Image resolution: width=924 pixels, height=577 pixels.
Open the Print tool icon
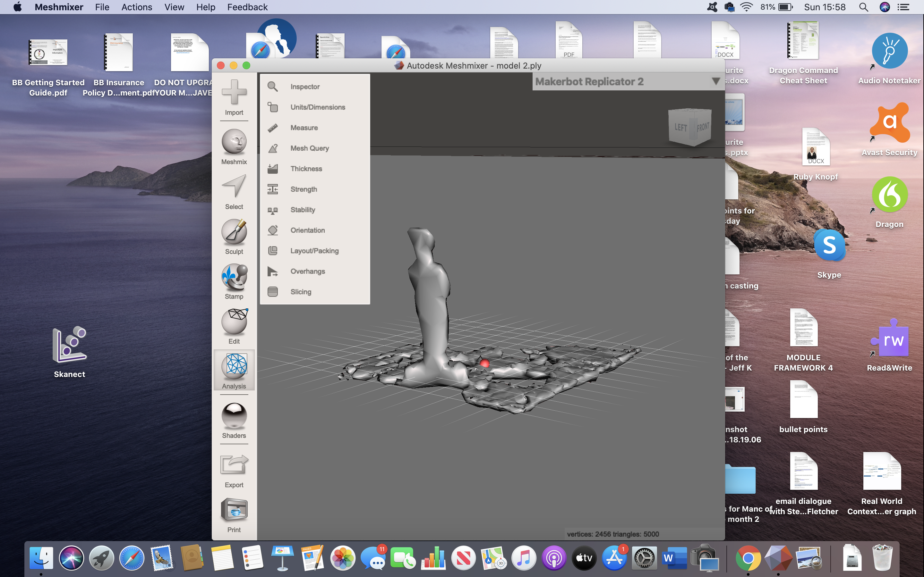click(x=234, y=510)
